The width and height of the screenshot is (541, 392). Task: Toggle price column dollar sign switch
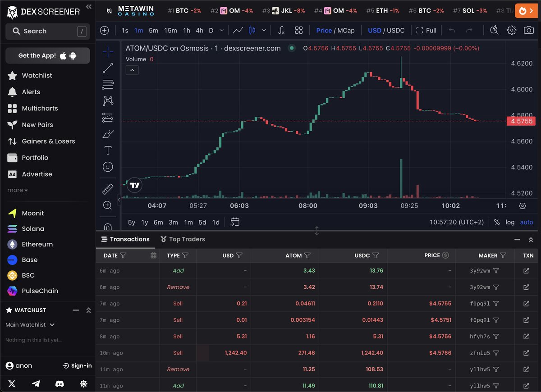pos(445,255)
